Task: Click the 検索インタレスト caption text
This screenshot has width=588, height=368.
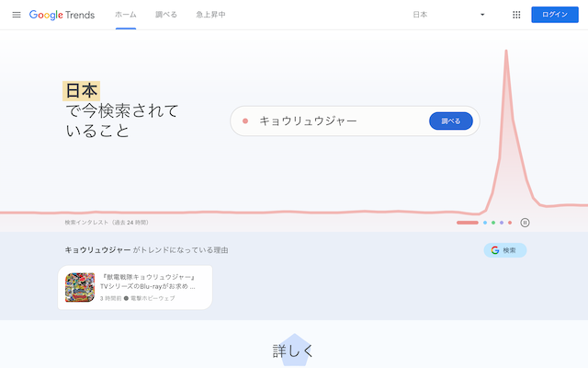Action: click(x=107, y=223)
